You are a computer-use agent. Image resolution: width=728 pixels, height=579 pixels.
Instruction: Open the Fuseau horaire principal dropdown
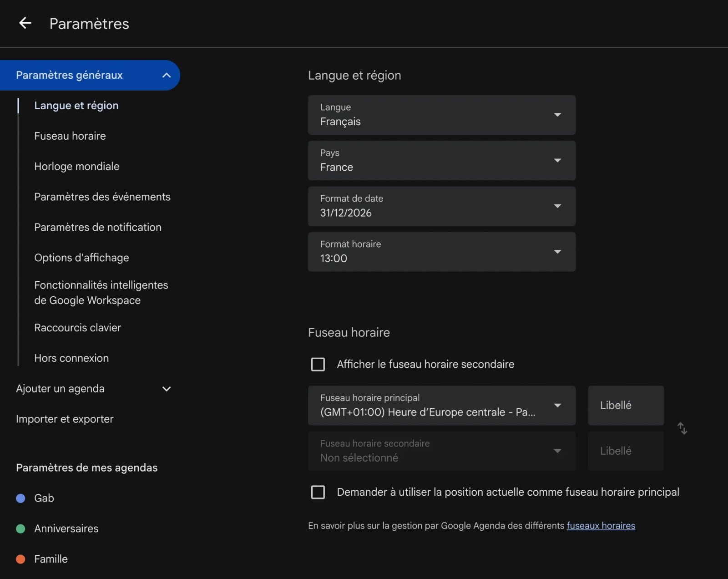[441, 406]
